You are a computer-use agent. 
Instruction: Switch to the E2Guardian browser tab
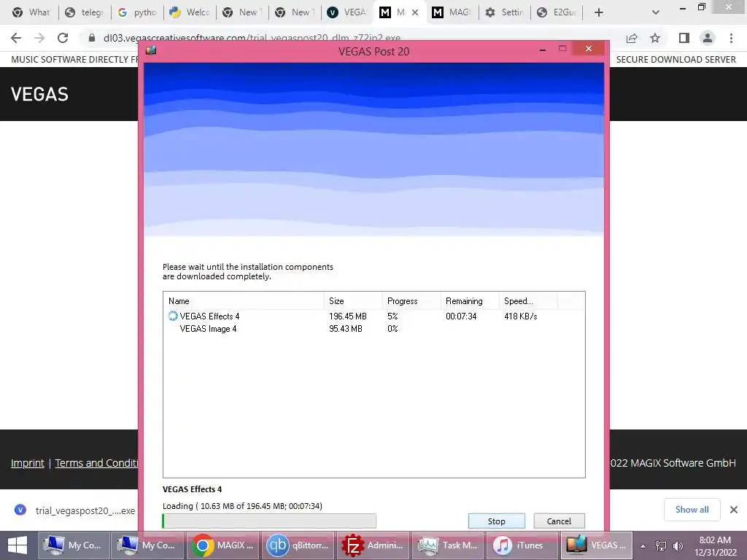(x=557, y=12)
